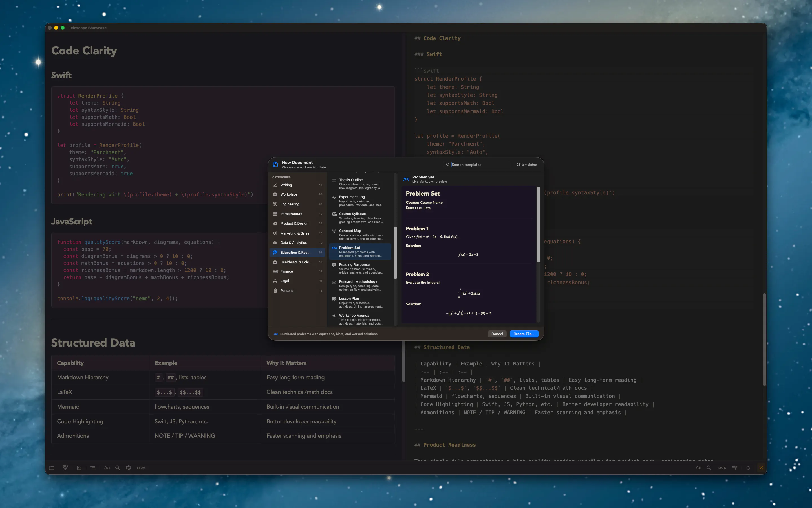Click the 'Markdown Hierarchy' table cell
The image size is (812, 508).
coord(100,377)
